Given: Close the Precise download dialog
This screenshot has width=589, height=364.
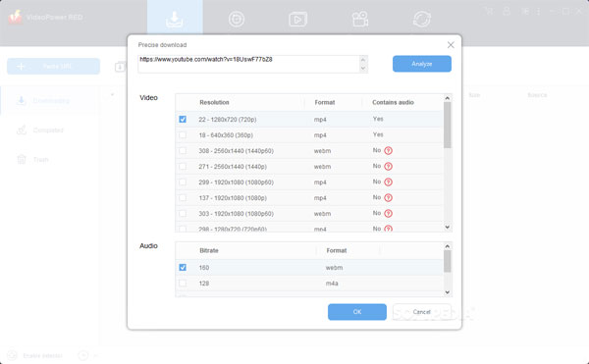Looking at the screenshot, I should (x=451, y=45).
